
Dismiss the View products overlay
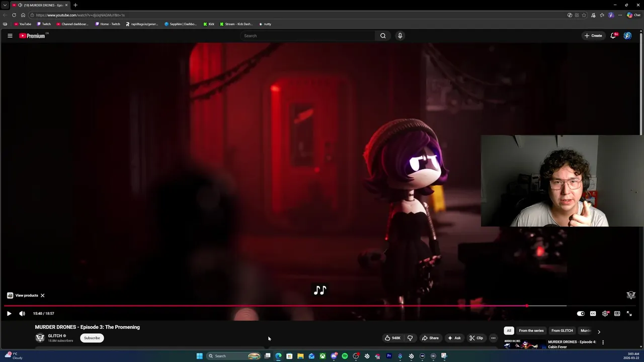click(x=43, y=296)
